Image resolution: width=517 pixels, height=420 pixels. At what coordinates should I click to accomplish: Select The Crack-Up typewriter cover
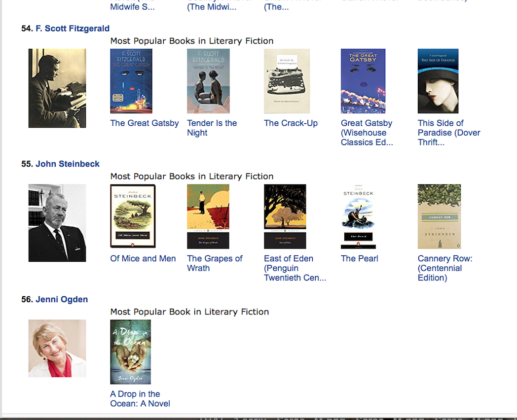[x=287, y=81]
